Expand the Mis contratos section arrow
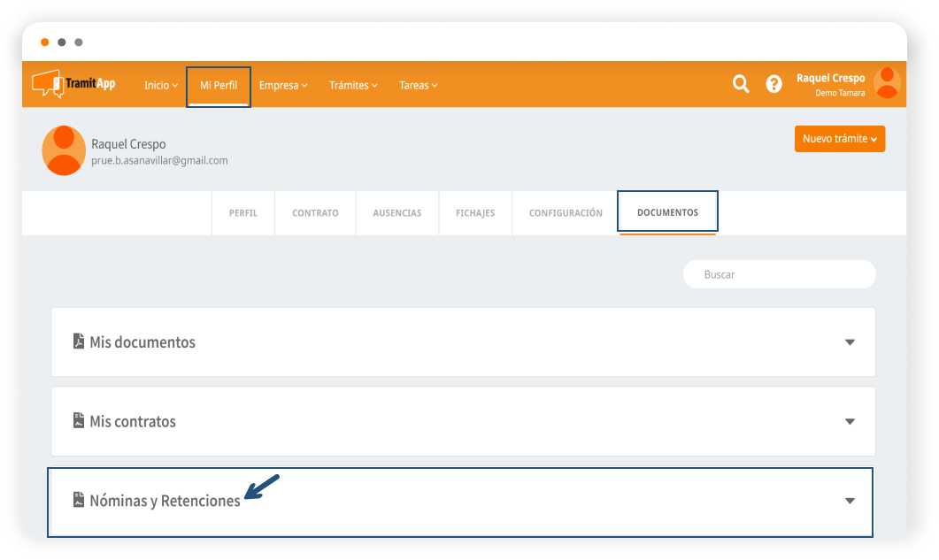939x560 pixels. (850, 422)
